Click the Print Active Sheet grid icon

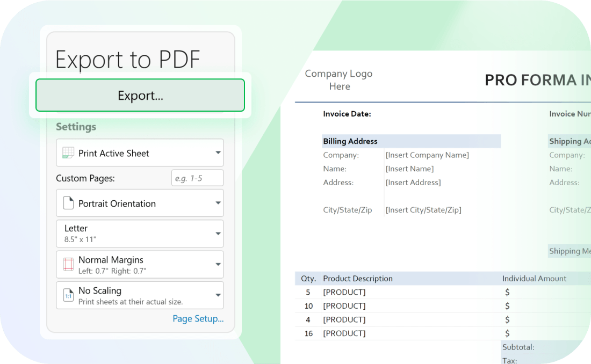[68, 153]
